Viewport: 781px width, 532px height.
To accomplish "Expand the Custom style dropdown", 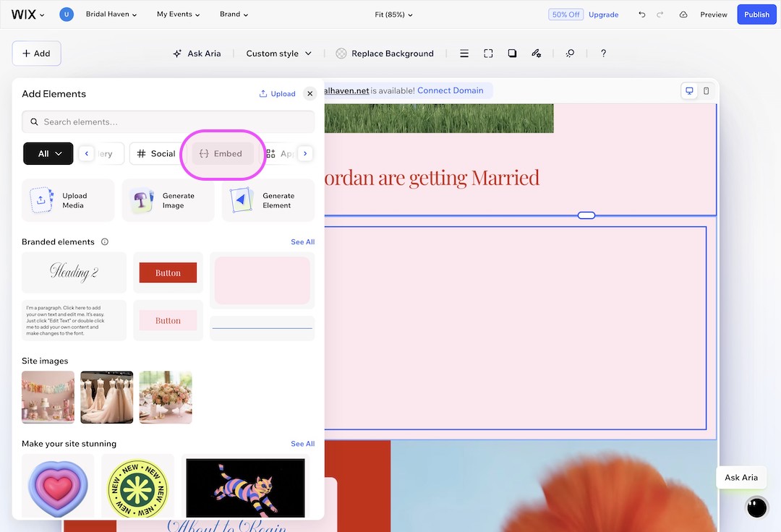I will click(278, 53).
